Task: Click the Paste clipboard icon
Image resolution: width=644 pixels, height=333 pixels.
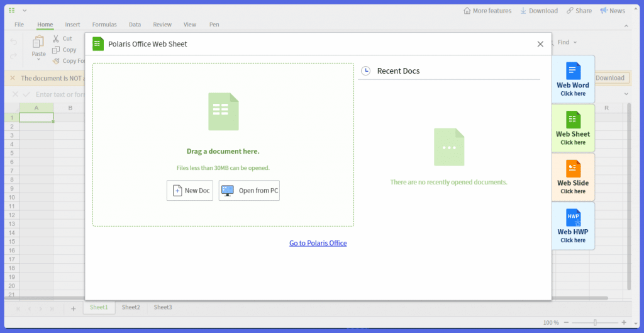Action: (38, 42)
